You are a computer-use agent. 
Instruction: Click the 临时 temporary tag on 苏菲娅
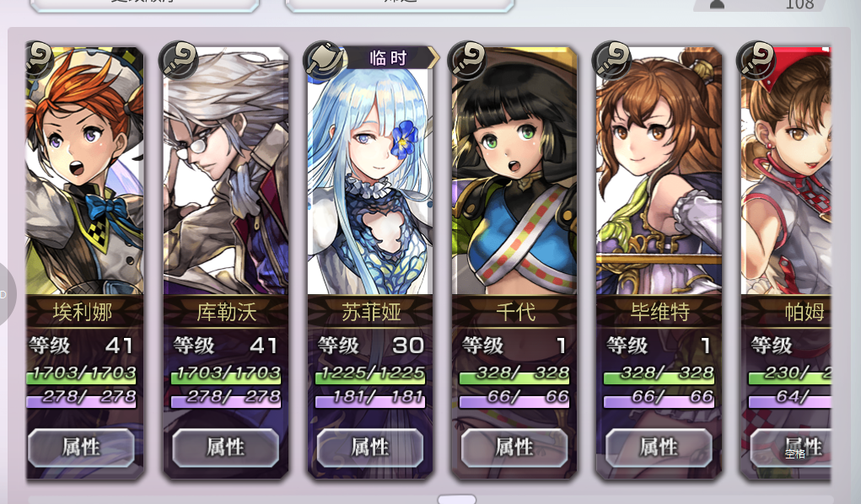click(388, 57)
